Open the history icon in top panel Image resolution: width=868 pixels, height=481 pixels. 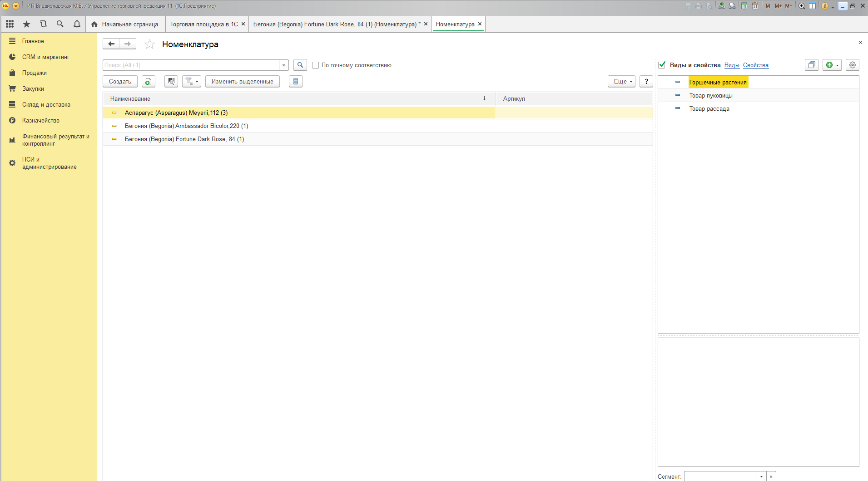(x=43, y=24)
